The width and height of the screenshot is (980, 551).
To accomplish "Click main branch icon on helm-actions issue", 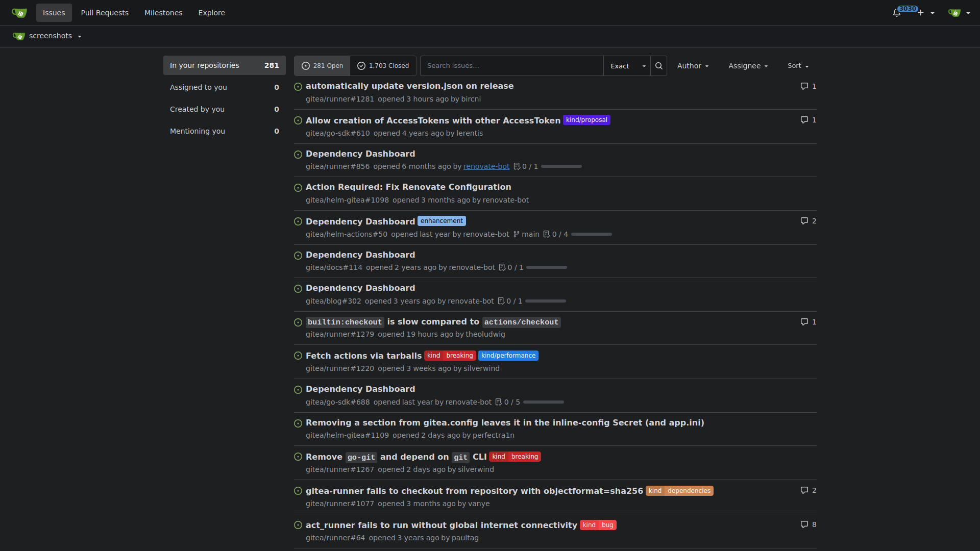I will 517,234.
